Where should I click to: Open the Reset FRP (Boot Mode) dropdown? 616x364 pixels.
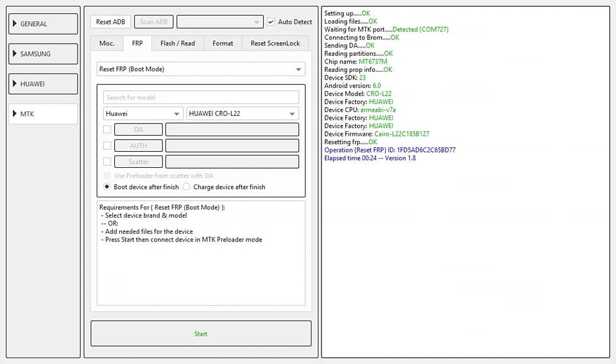[x=201, y=69]
